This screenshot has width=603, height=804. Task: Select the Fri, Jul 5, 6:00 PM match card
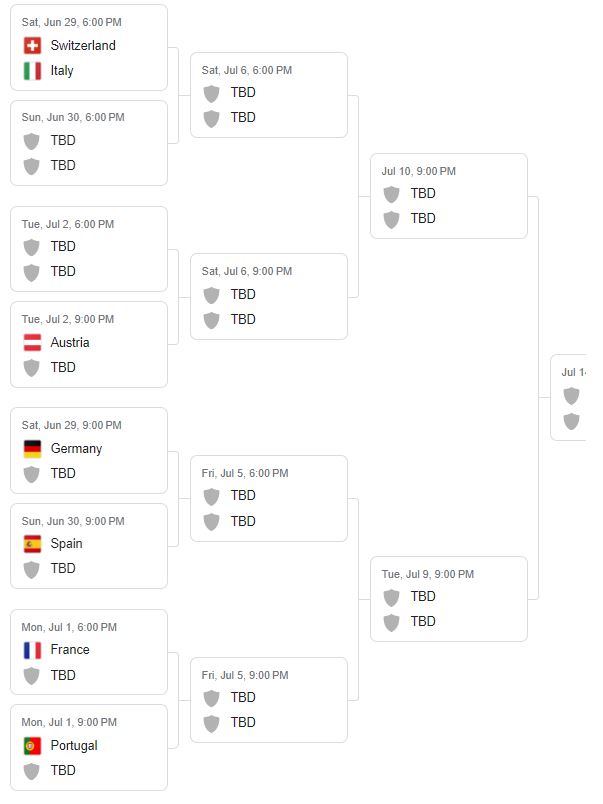pyautogui.click(x=269, y=498)
